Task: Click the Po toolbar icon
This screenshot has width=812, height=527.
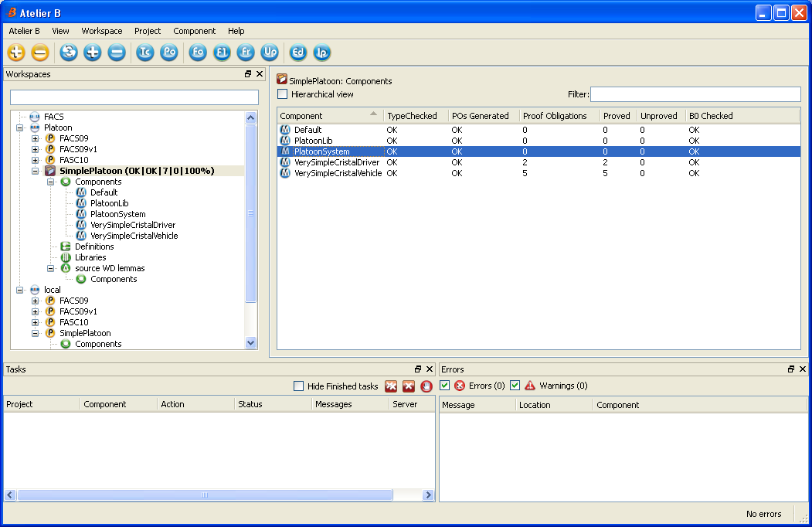Action: [168, 53]
